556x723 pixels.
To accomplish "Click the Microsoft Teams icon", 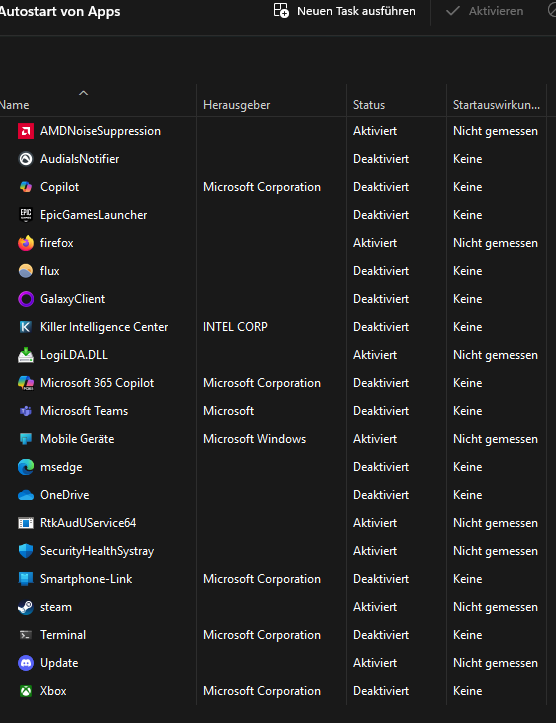I will pyautogui.click(x=26, y=411).
